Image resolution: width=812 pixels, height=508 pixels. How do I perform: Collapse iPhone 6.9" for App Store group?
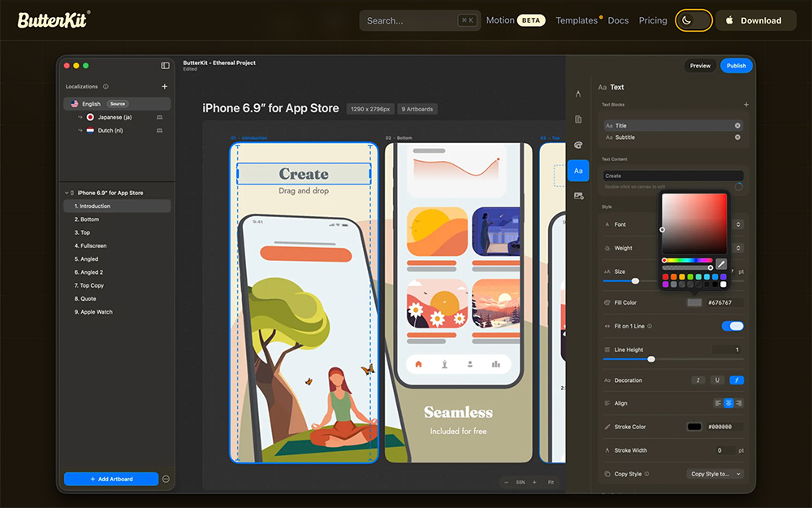pyautogui.click(x=67, y=193)
